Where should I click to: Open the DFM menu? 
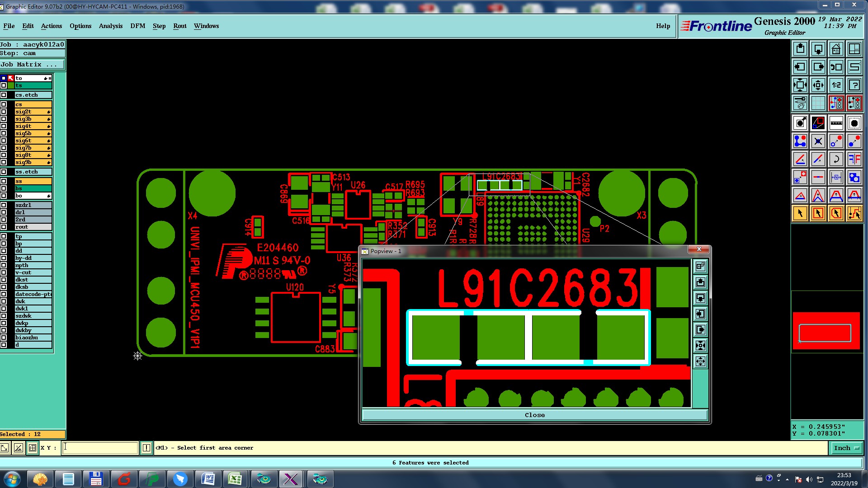click(x=137, y=26)
